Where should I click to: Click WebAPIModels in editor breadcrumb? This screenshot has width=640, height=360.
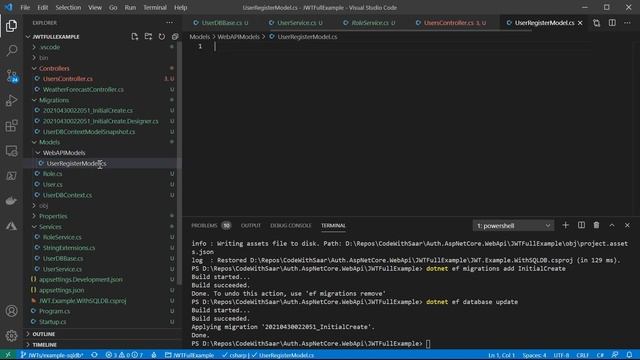coord(238,37)
